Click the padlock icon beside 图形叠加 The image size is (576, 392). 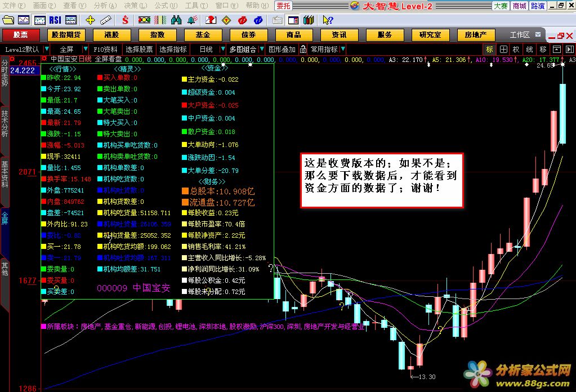pos(303,49)
